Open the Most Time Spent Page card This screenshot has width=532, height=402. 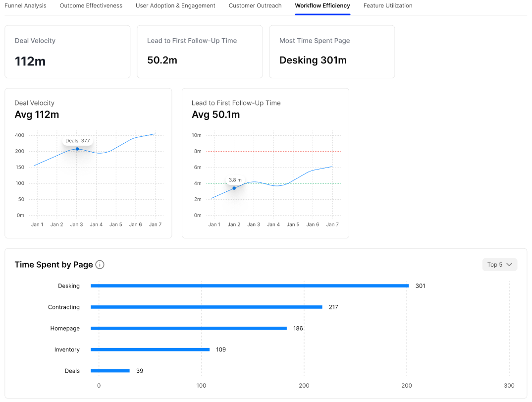click(332, 52)
